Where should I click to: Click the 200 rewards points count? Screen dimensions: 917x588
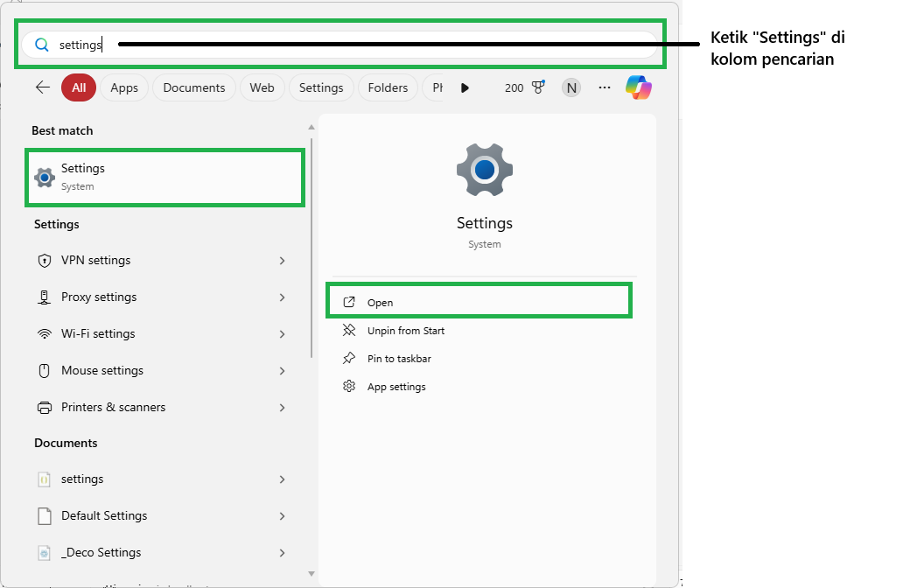click(514, 87)
